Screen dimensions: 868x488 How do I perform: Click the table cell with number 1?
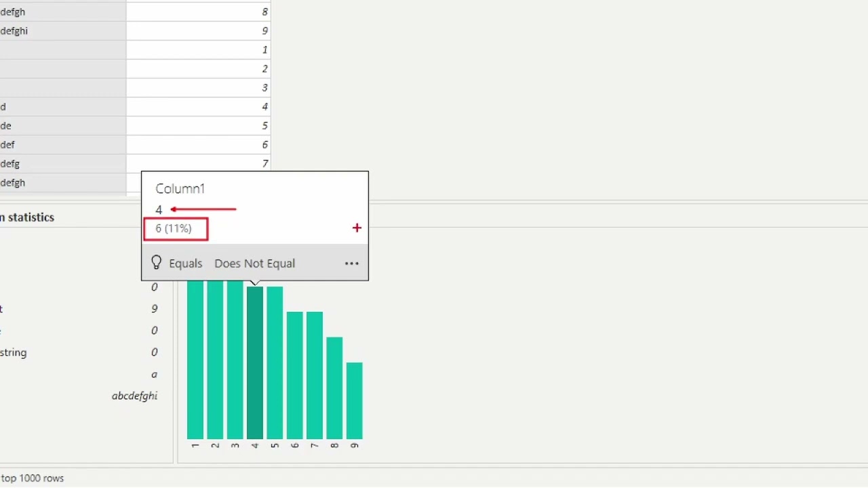point(199,49)
